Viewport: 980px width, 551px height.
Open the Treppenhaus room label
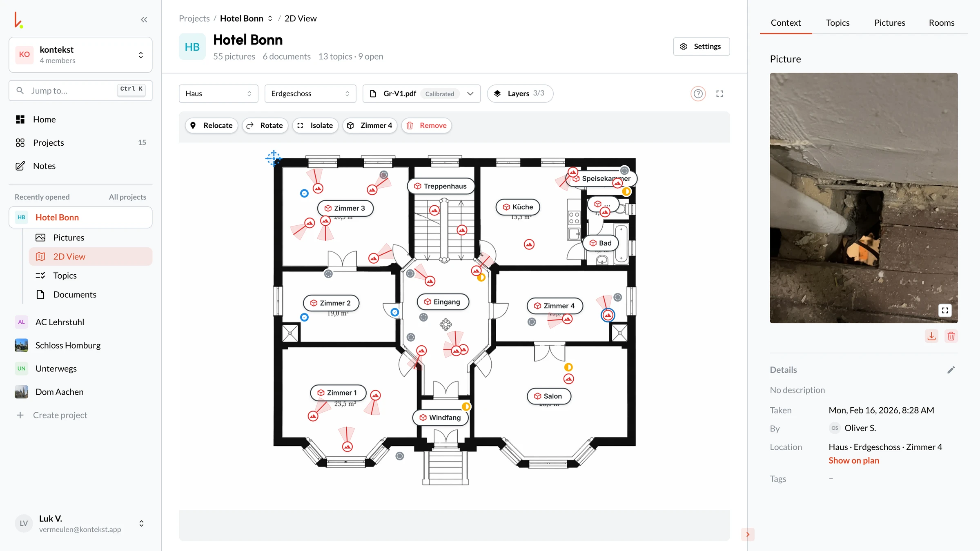point(441,186)
